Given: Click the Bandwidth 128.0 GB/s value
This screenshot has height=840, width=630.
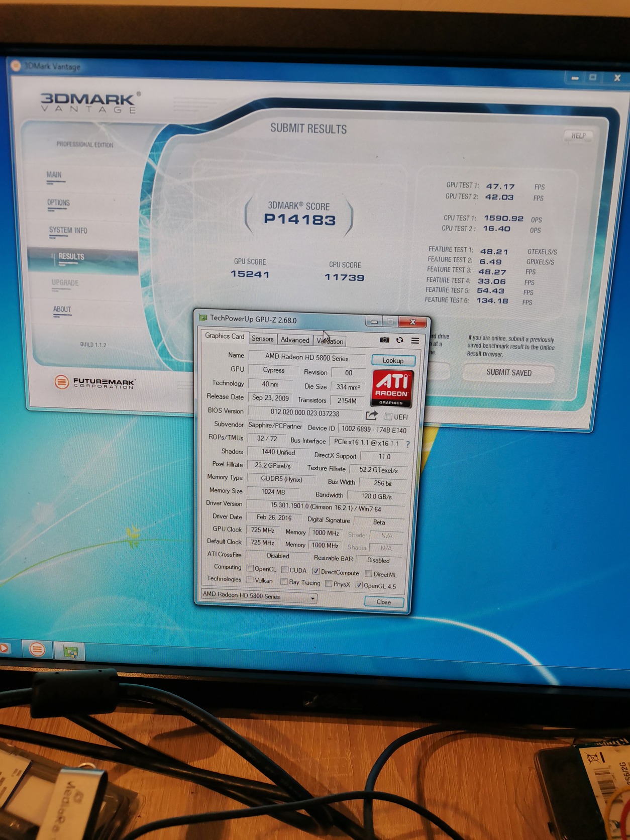Looking at the screenshot, I should point(376,496).
